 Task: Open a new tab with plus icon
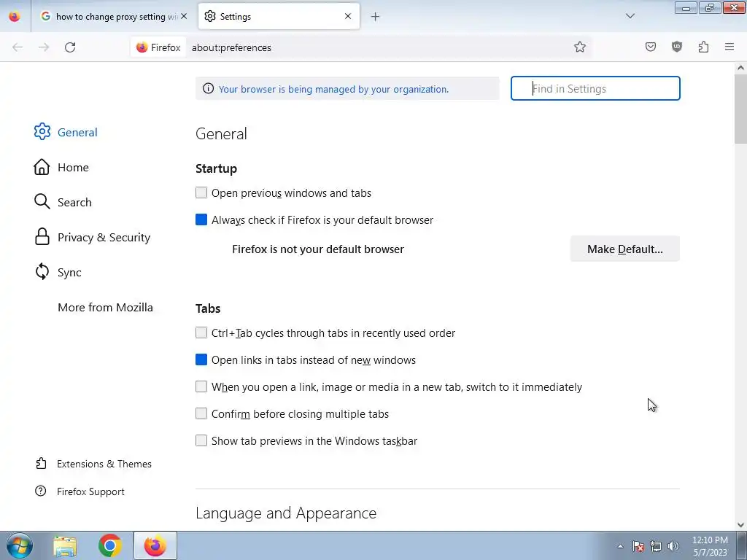(376, 17)
